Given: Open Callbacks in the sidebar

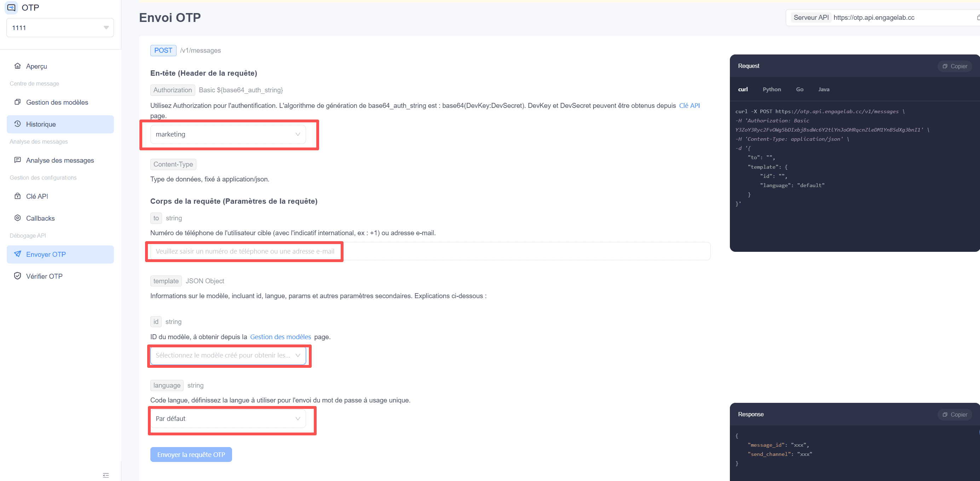Looking at the screenshot, I should point(60,218).
